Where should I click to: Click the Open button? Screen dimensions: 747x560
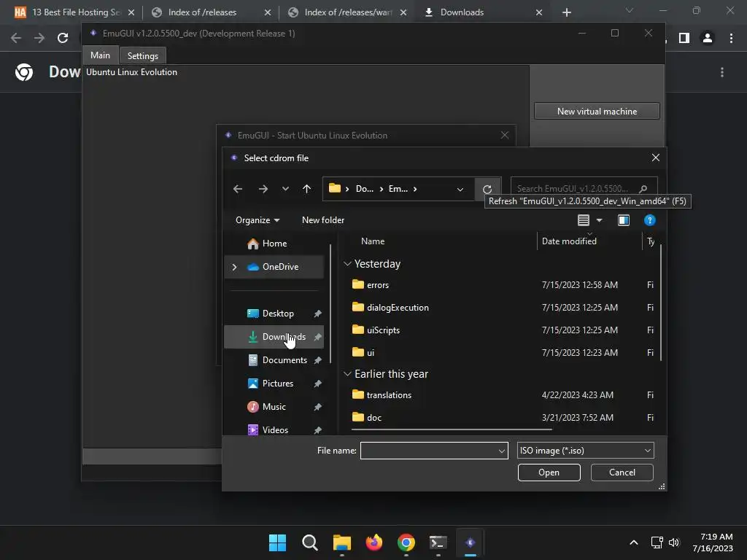[x=549, y=472]
